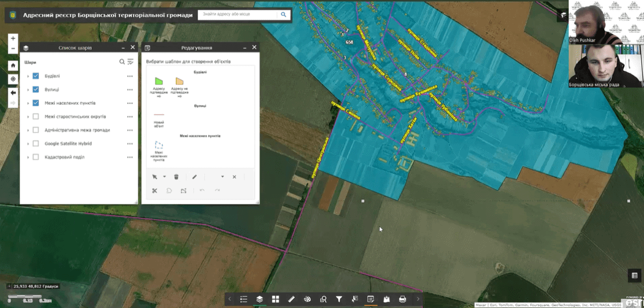Select the Cut scissors tool
This screenshot has width=644, height=308.
point(155,190)
